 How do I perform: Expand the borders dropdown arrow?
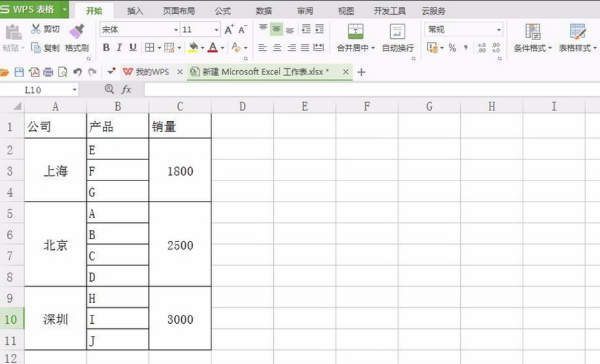point(159,48)
